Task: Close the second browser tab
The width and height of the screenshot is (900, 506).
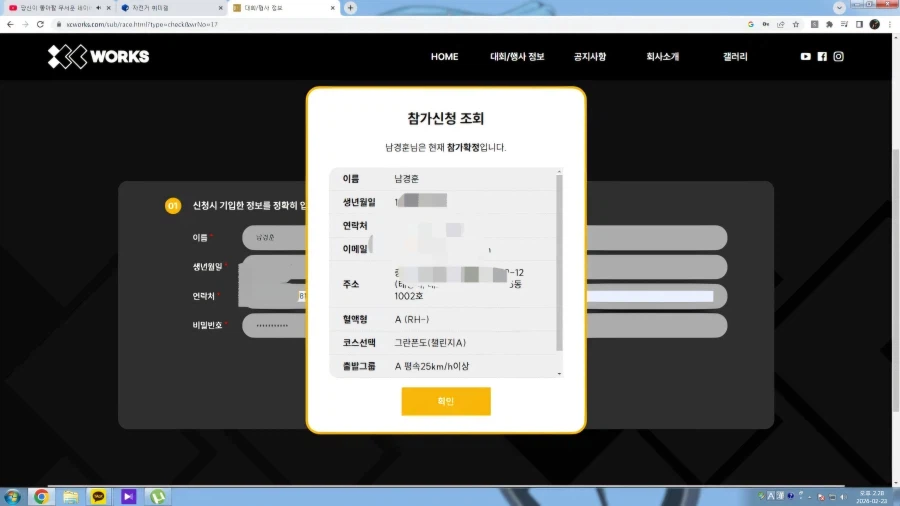Action: pyautogui.click(x=220, y=8)
